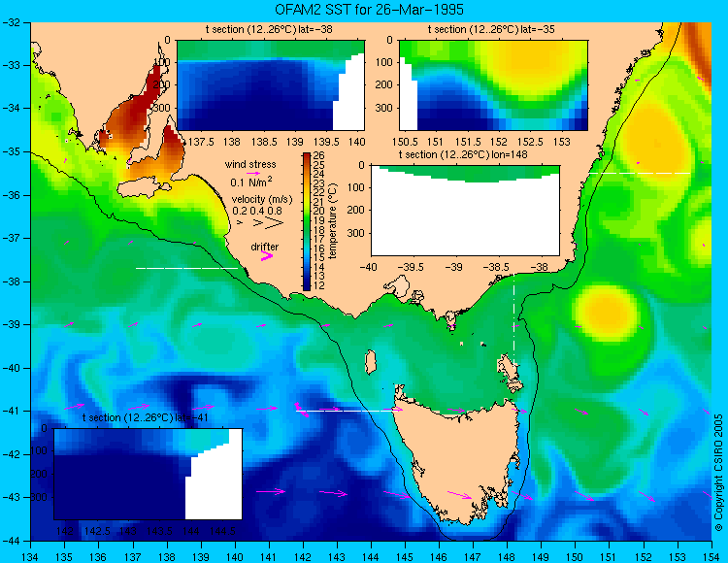Screen dimensions: 728x563
Task: Click the 154 longitude axis label
Action: (711, 557)
